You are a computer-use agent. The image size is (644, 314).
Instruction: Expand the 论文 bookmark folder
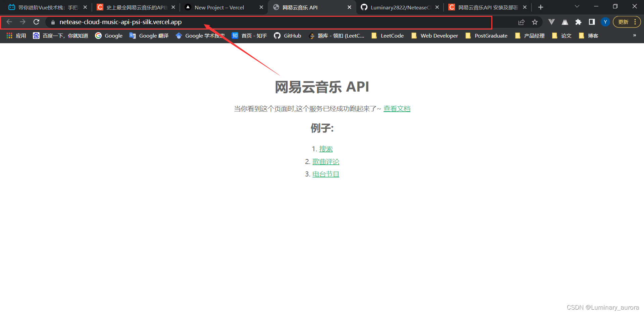coord(561,36)
